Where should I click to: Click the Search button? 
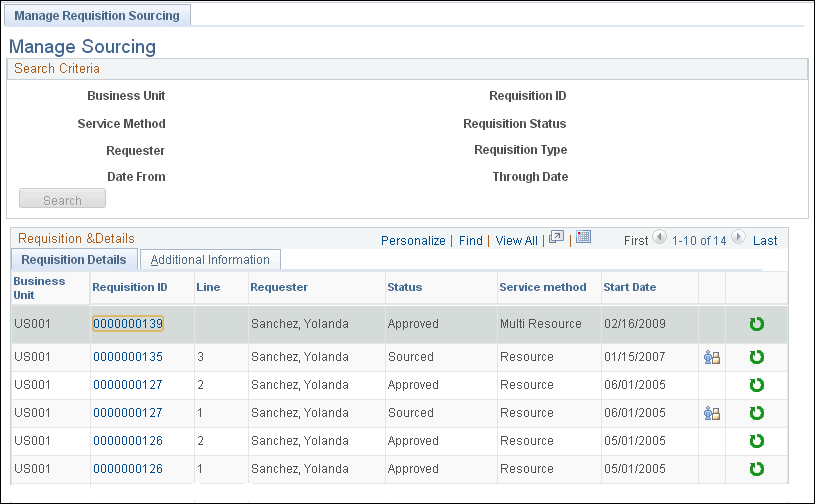pos(62,199)
